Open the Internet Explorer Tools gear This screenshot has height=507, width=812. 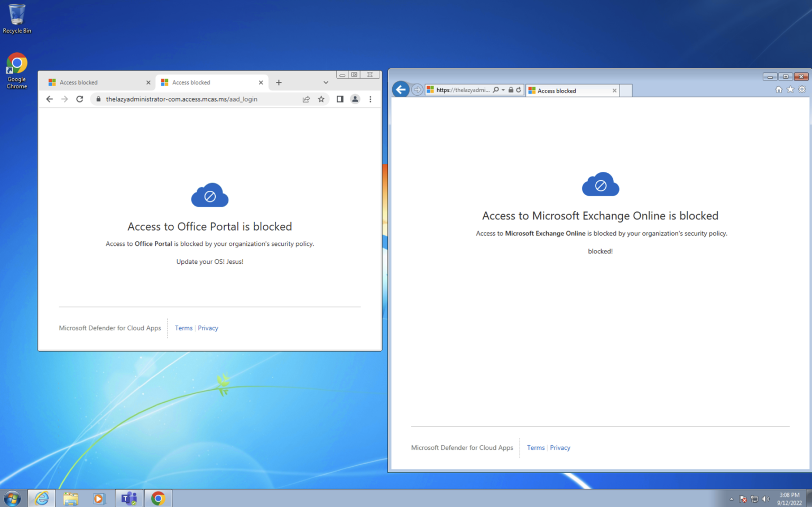click(x=802, y=89)
